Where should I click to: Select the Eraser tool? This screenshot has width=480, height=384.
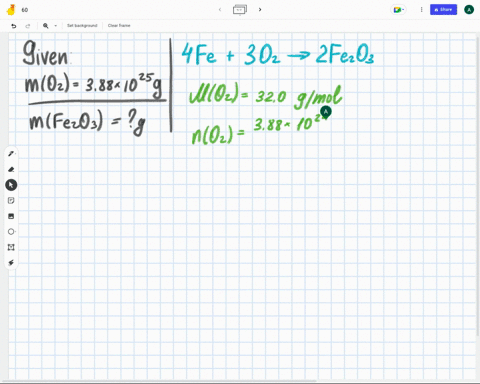(11, 169)
